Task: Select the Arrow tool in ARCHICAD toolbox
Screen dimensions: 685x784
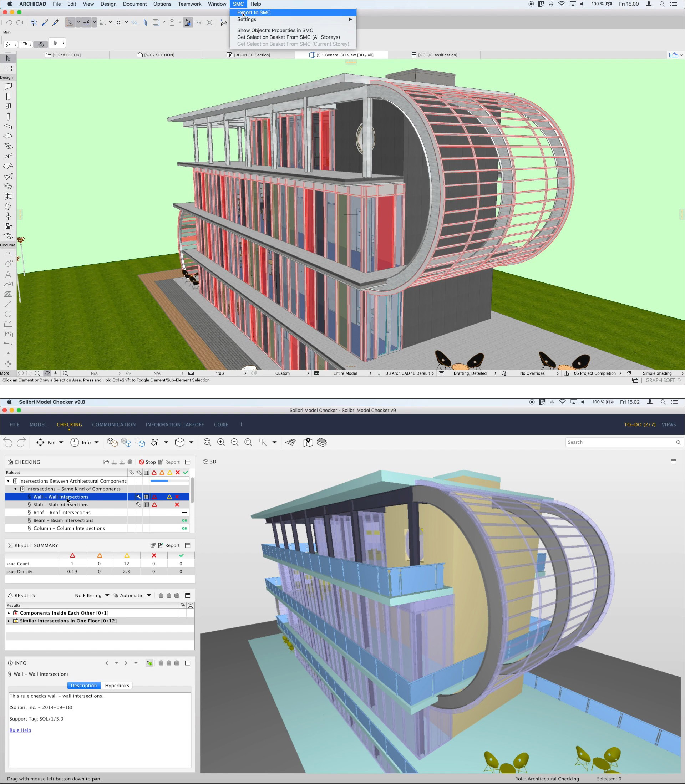Action: tap(8, 58)
